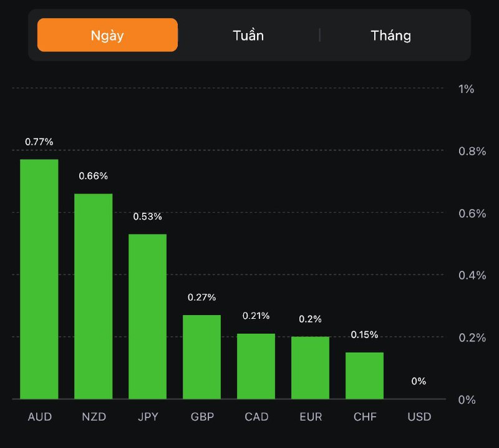499x448 pixels.
Task: Click the AUD currency label
Action: coord(39,417)
